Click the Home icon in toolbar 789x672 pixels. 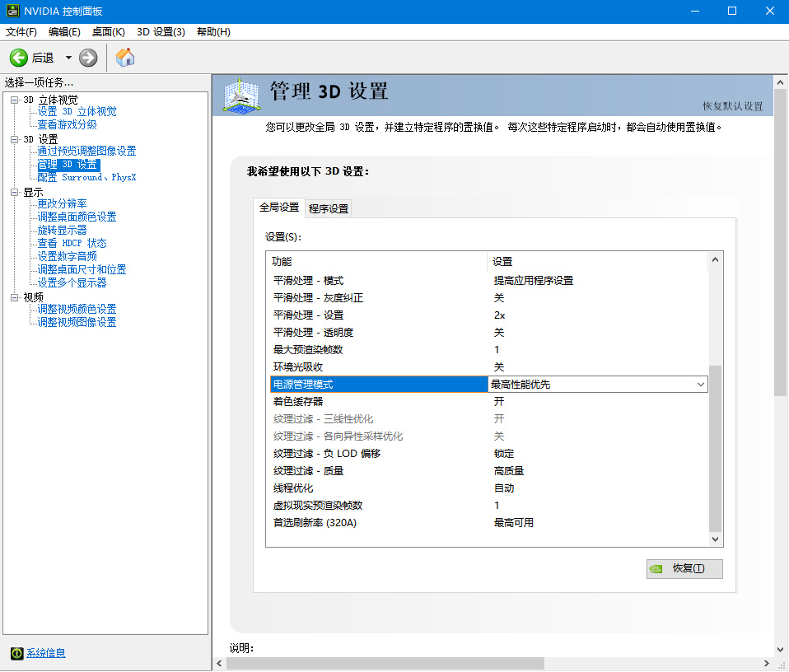[125, 58]
